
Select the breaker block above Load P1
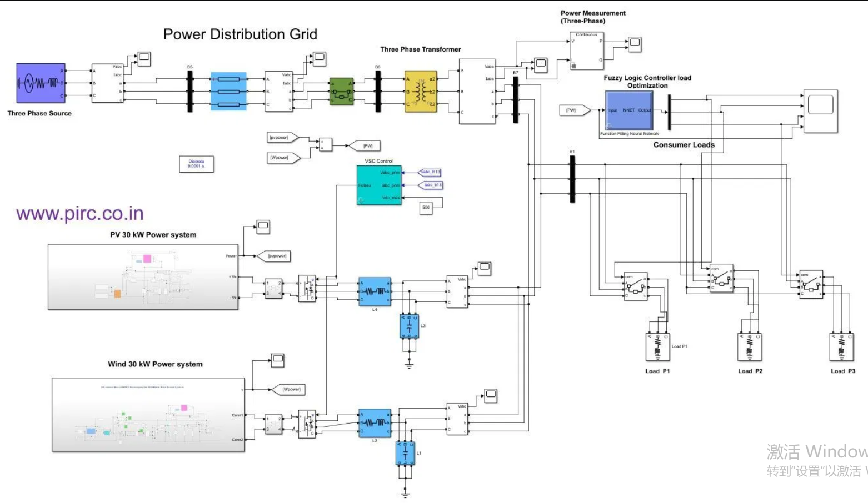coord(636,286)
